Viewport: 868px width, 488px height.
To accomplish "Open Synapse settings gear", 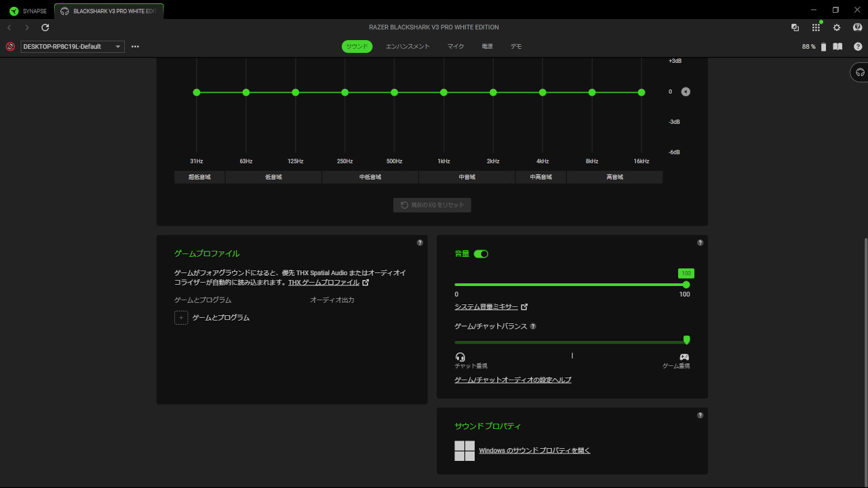I will 837,28.
